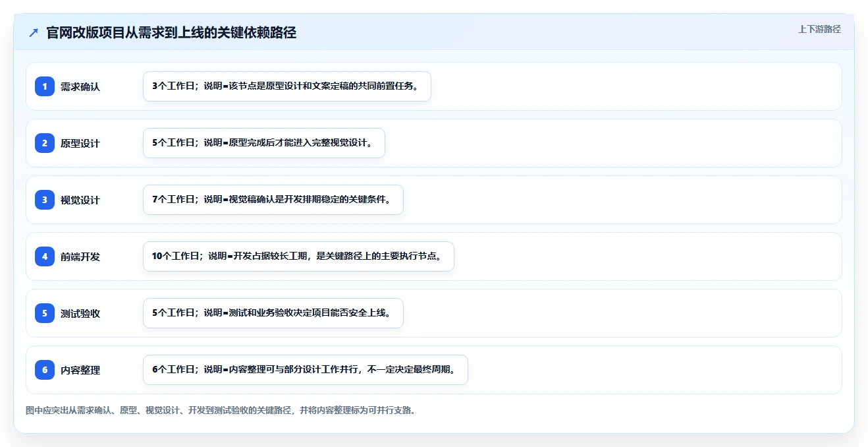
Task: Click the title 官网改版项目从需求到上线的关键依赖路径
Action: click(x=171, y=33)
